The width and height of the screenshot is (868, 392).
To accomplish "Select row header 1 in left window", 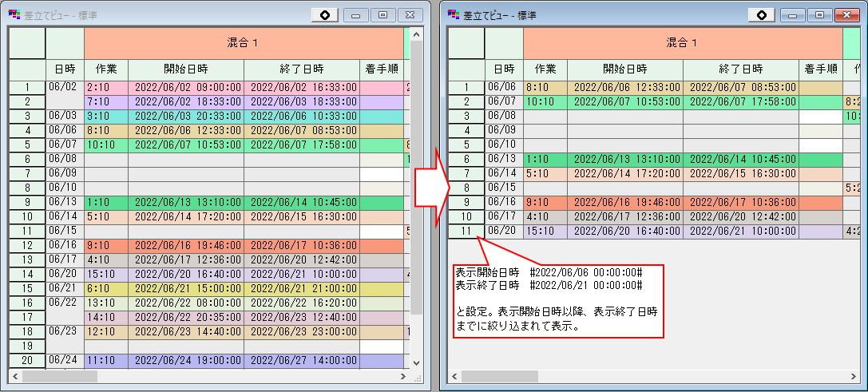I will click(27, 88).
